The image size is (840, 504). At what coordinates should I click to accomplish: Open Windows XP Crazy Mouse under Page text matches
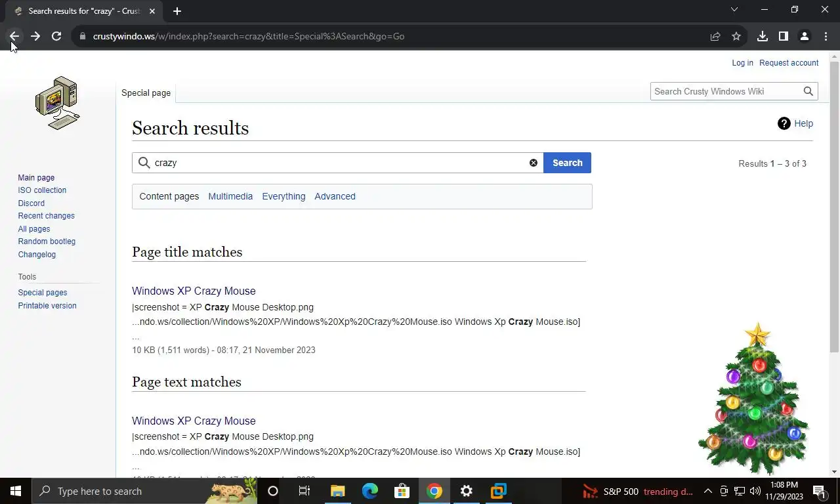(x=194, y=421)
